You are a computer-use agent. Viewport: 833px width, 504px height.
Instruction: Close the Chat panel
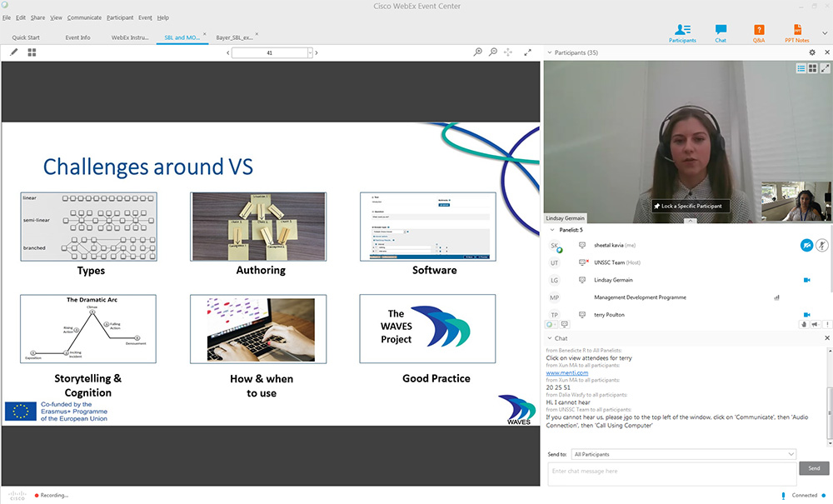tap(826, 338)
